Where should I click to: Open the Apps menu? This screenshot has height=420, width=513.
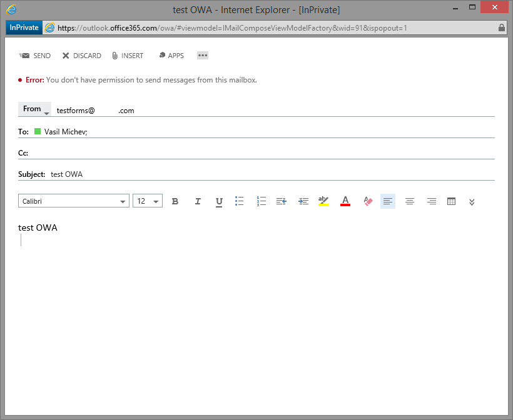[171, 56]
